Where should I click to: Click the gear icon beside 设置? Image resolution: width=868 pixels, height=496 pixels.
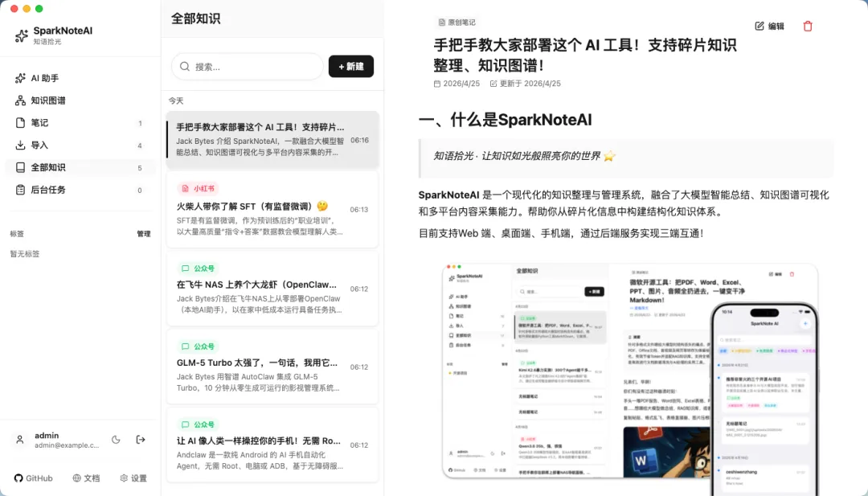click(124, 478)
